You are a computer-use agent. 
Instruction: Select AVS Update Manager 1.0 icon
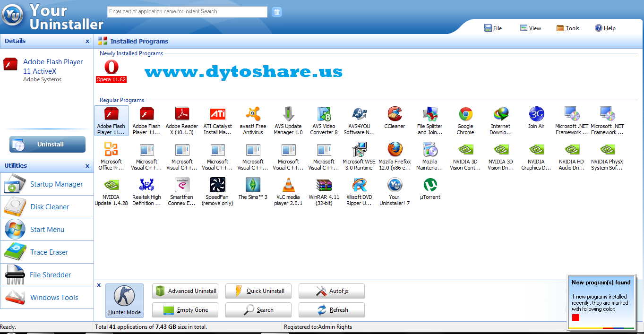tap(288, 120)
